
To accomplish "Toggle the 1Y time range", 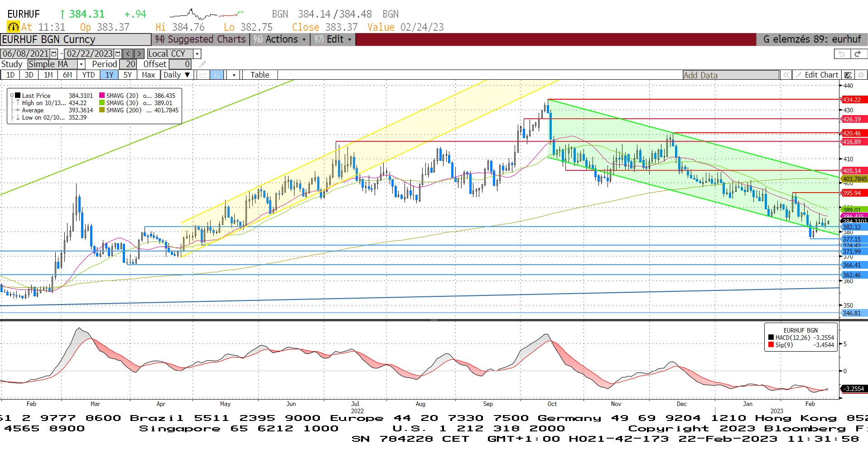I will pyautogui.click(x=109, y=75).
